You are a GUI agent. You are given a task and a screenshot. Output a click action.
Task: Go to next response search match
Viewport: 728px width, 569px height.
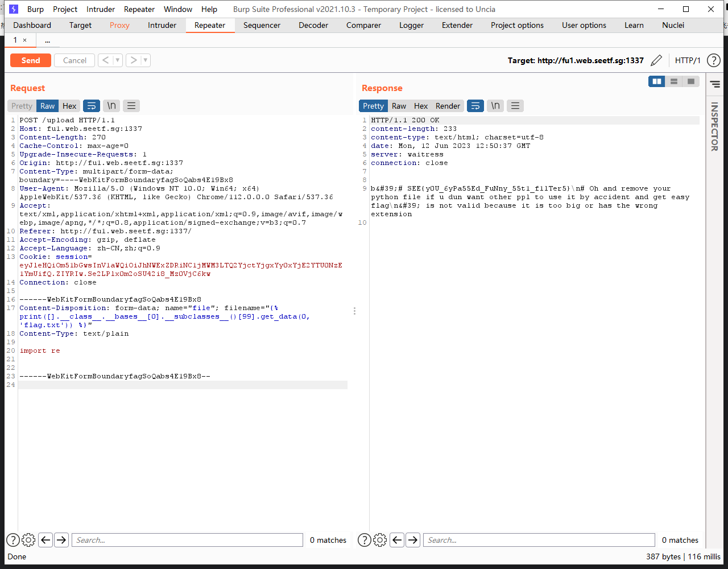pyautogui.click(x=413, y=540)
